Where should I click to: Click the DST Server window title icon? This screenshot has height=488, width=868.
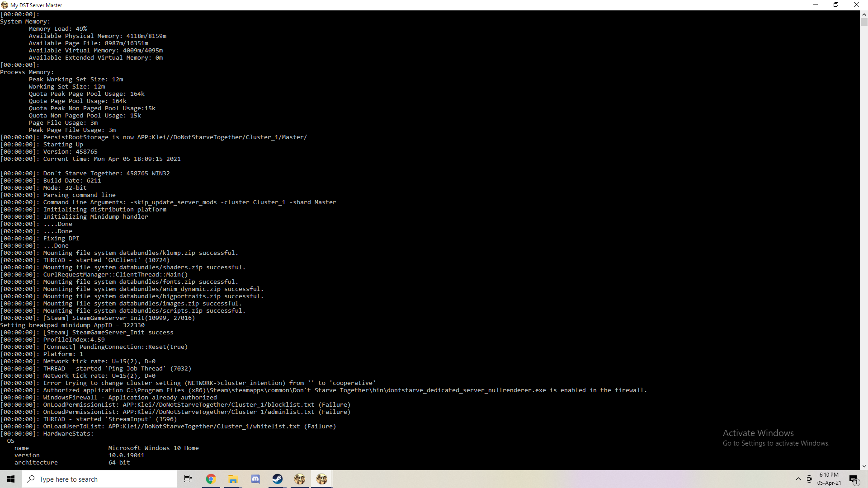[x=5, y=5]
